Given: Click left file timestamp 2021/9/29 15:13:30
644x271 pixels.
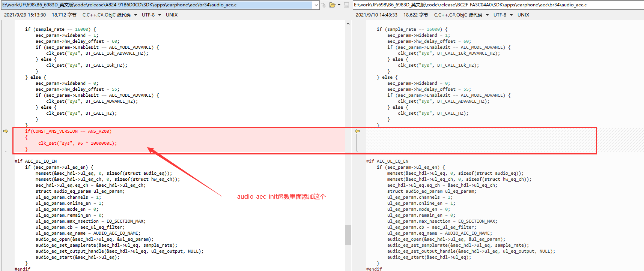Looking at the screenshot, I should click(25, 15).
